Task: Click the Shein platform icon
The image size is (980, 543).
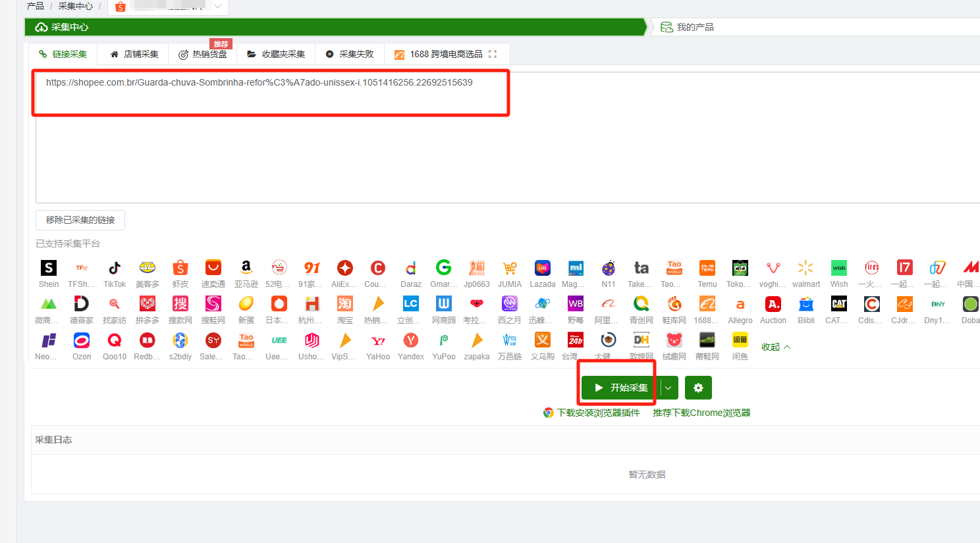Action: tap(49, 269)
